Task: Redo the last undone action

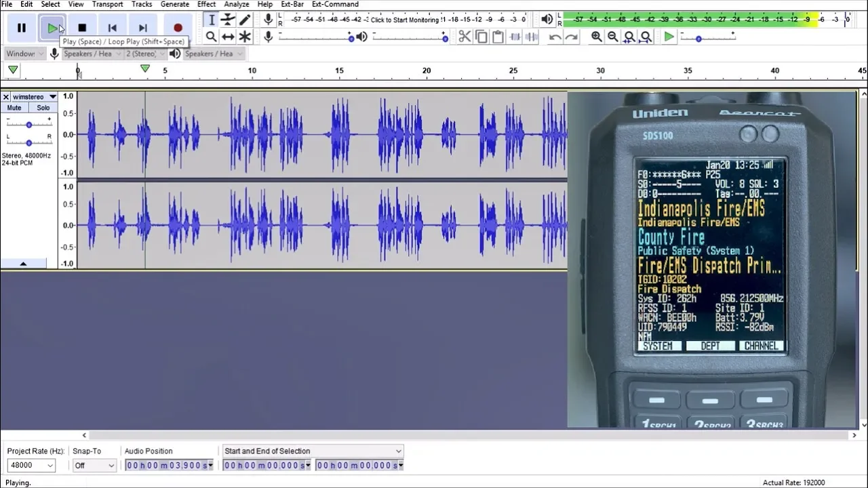Action: tap(571, 37)
